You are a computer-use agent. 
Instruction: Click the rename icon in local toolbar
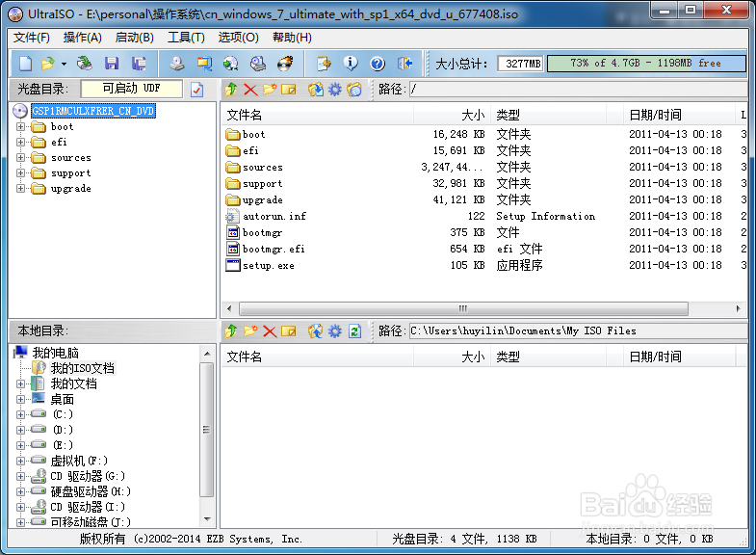[289, 331]
